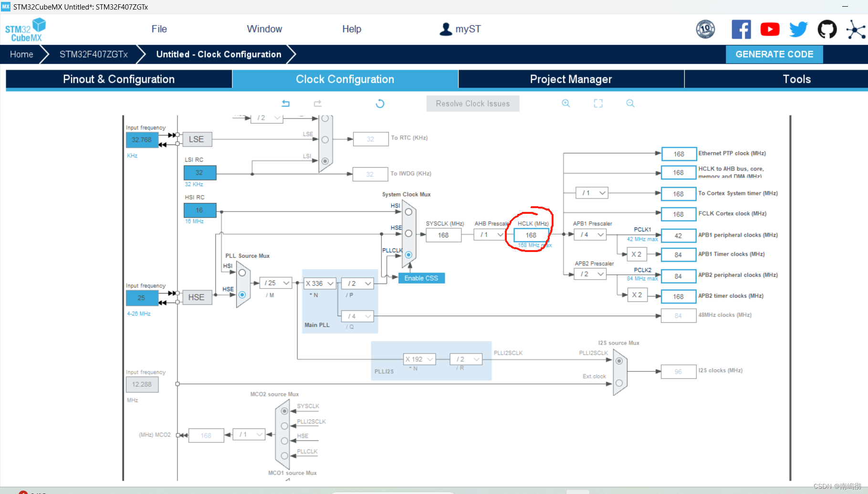
Task: Open the AHB Prescaler dropdown
Action: pos(490,235)
